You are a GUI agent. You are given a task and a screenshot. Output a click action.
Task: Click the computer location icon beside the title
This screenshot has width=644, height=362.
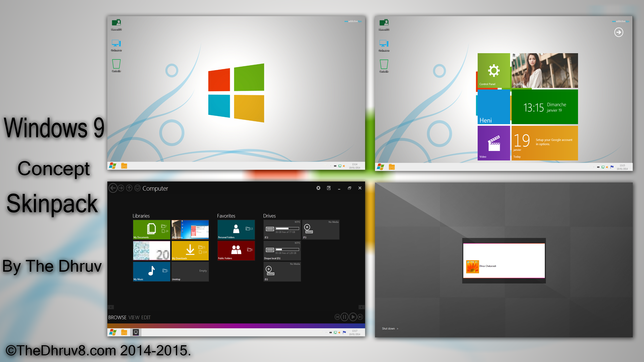click(x=137, y=188)
